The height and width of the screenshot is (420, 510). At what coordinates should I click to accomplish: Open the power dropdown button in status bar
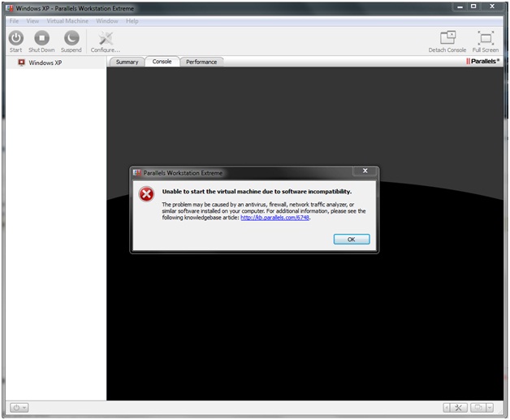pyautogui.click(x=19, y=408)
